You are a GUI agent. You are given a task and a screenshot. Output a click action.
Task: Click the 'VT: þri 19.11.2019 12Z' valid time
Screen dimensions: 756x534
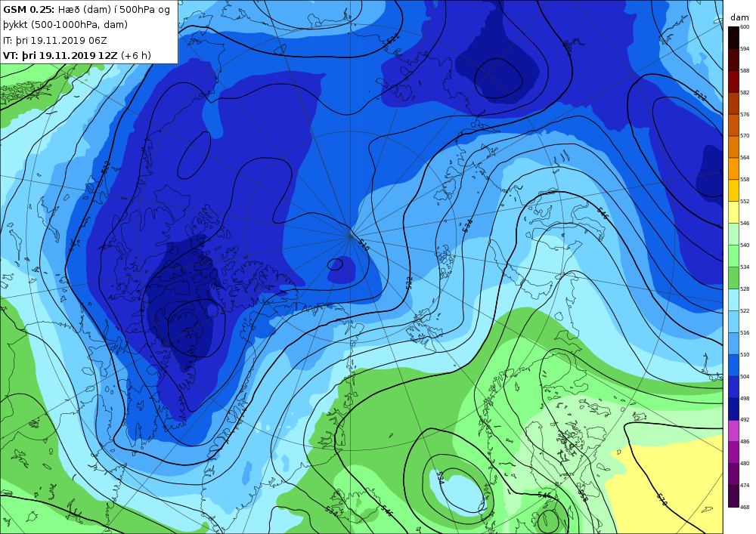60,55
